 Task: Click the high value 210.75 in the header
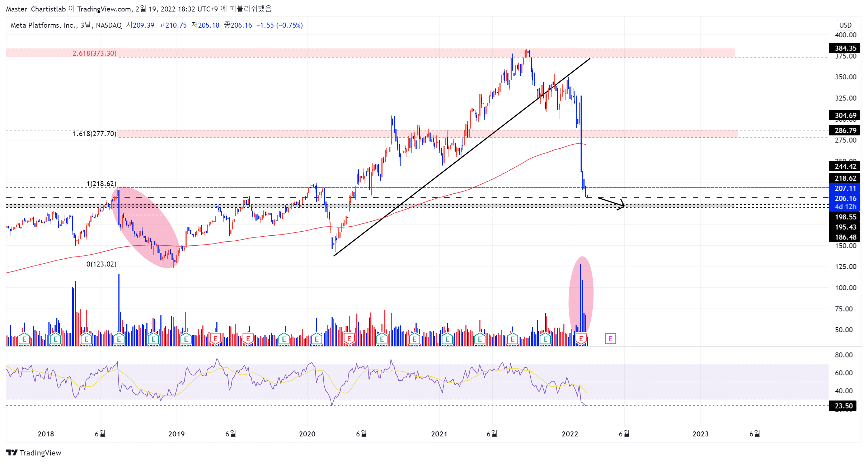pyautogui.click(x=176, y=25)
